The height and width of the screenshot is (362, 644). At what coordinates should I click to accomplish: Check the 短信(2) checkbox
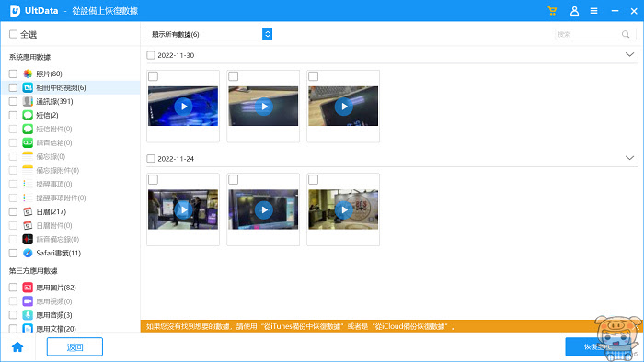point(13,115)
